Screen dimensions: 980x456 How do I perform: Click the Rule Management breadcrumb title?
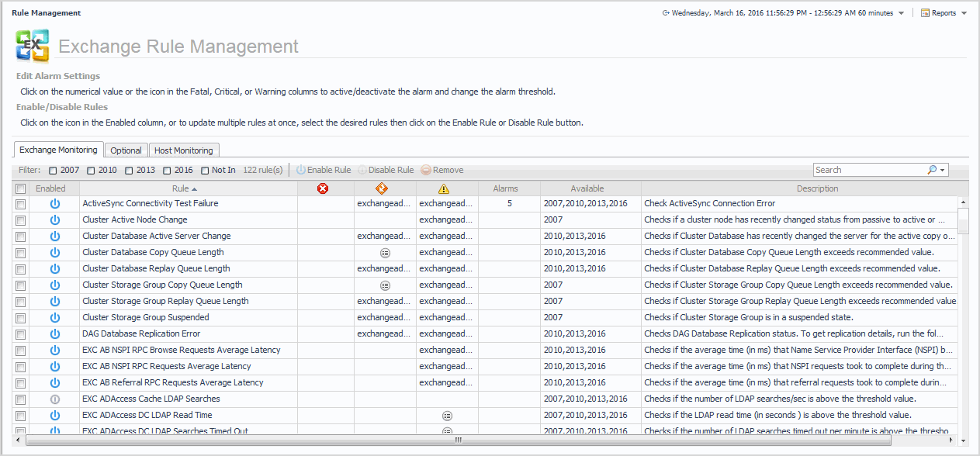pos(47,13)
